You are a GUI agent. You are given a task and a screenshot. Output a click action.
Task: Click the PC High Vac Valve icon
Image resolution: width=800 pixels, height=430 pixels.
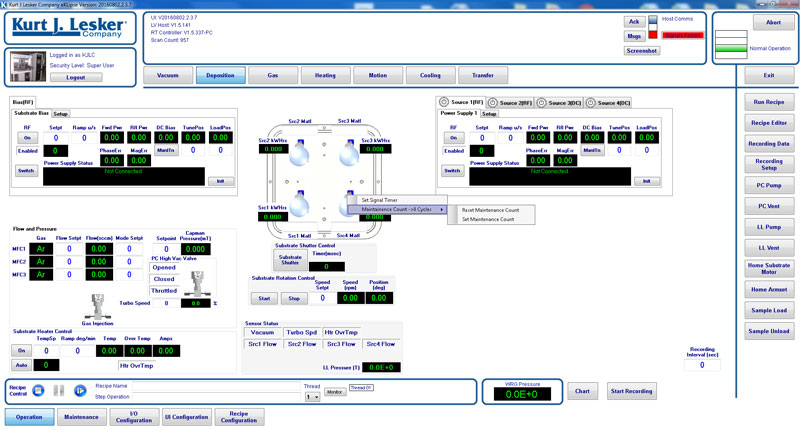[x=197, y=284]
